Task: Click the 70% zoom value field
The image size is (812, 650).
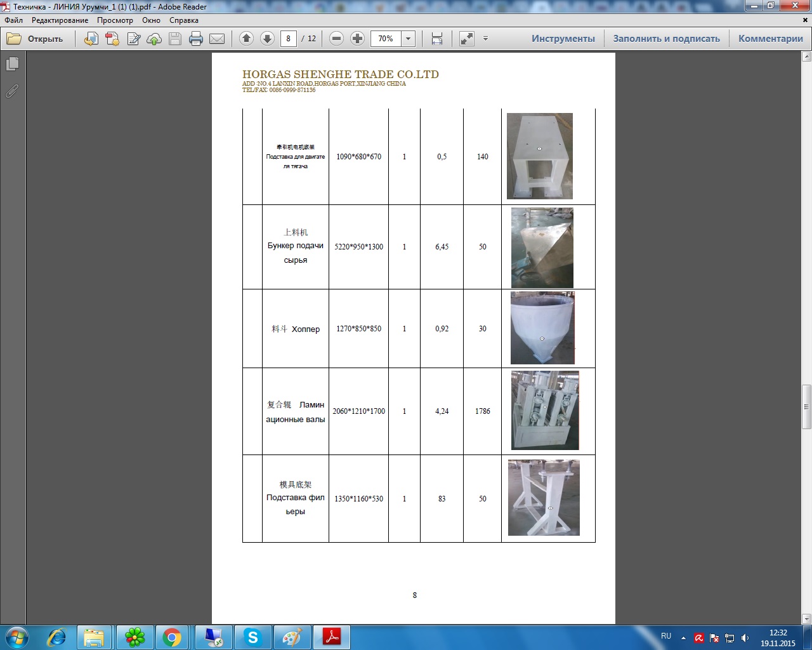Action: click(386, 39)
